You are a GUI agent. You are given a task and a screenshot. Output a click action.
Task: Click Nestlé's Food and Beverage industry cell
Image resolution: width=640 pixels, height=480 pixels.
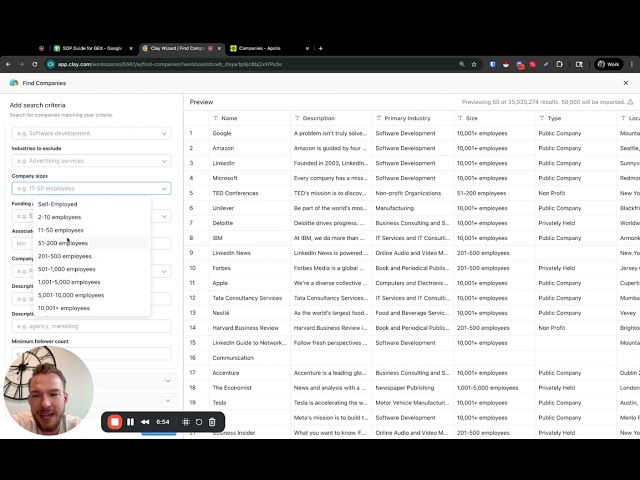pyautogui.click(x=412, y=313)
